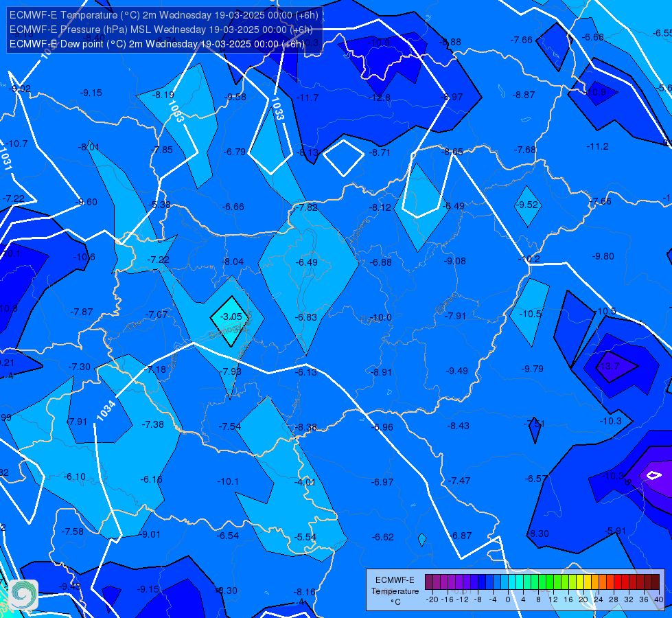
Task: Select the -6.66 value
Action: pyautogui.click(x=233, y=207)
